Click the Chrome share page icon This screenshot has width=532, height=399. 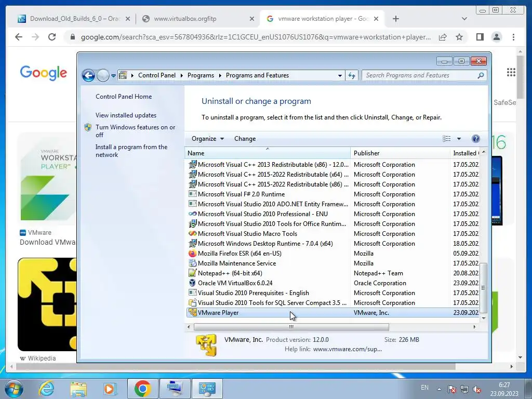pos(443,37)
